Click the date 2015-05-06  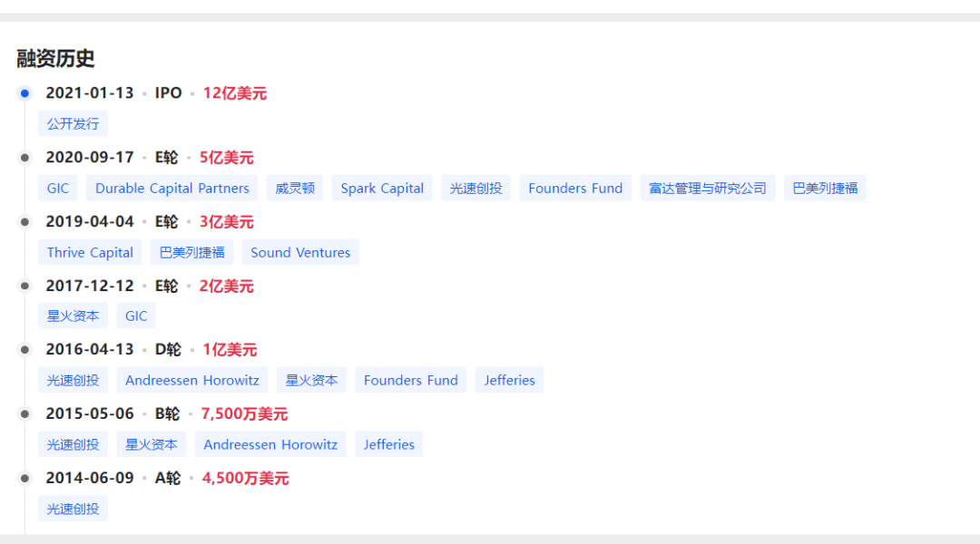90,414
